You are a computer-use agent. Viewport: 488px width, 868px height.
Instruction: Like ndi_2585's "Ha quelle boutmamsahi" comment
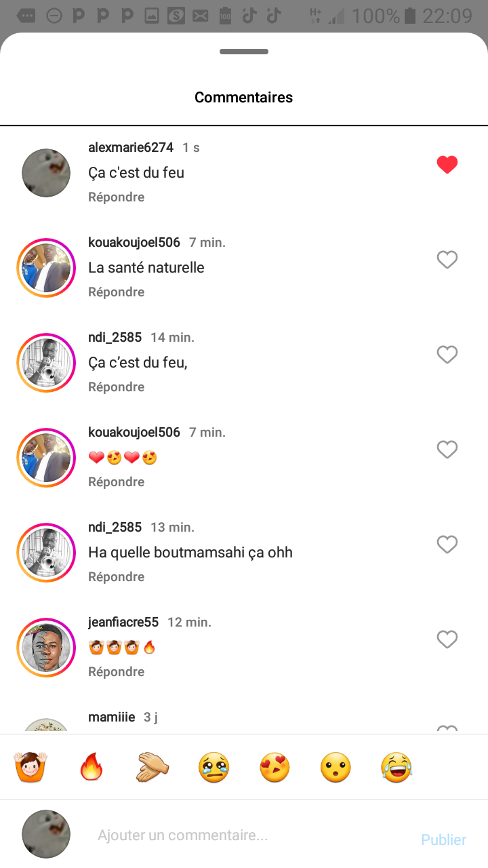point(447,545)
